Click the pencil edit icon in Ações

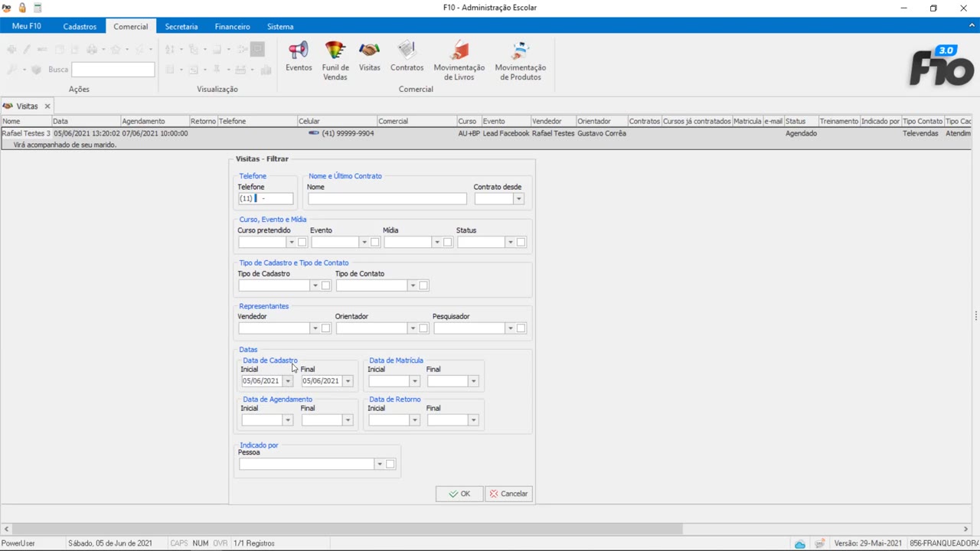pos(27,50)
